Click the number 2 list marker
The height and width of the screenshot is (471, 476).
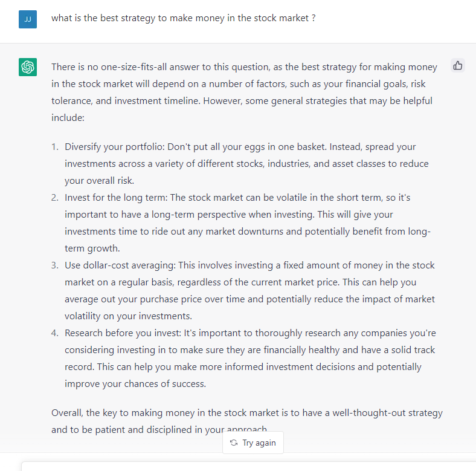(55, 198)
